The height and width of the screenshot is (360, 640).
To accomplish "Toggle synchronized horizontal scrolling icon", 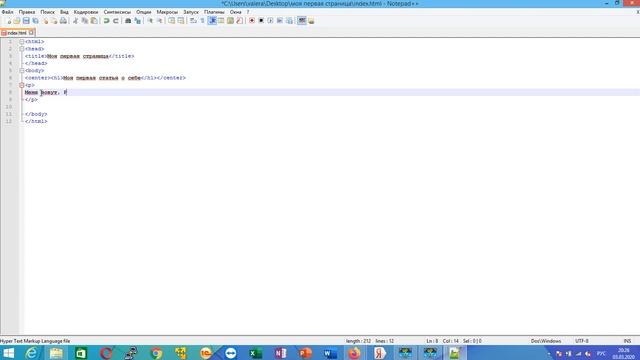I will click(181, 20).
